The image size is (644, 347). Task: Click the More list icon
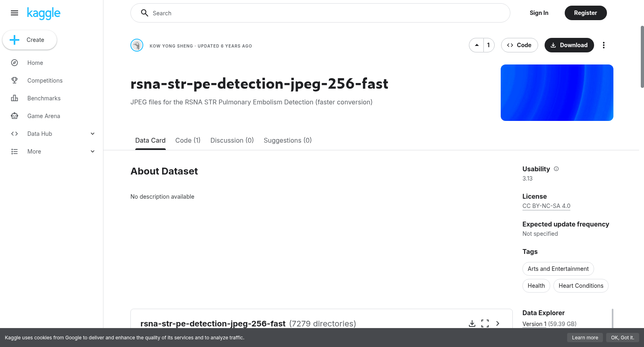14,152
